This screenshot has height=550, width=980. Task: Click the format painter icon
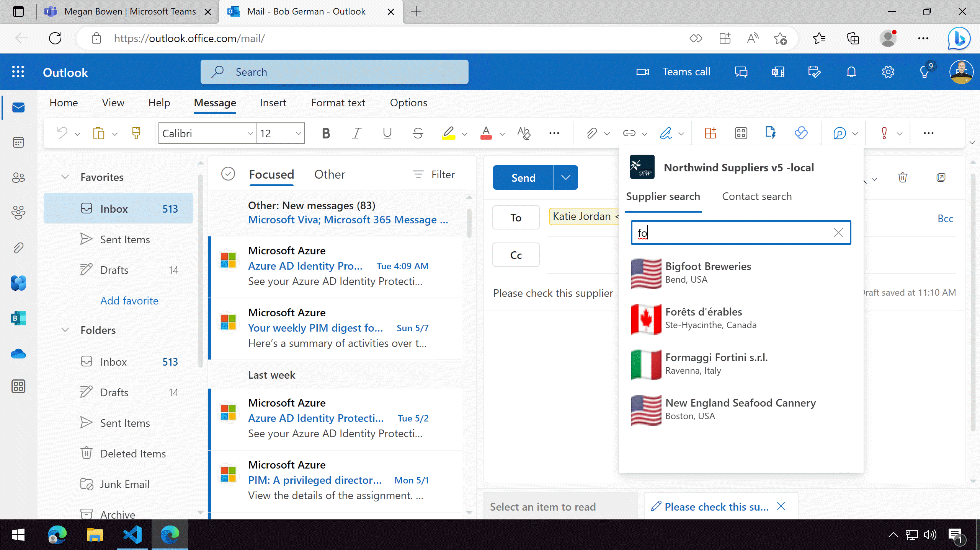(136, 133)
